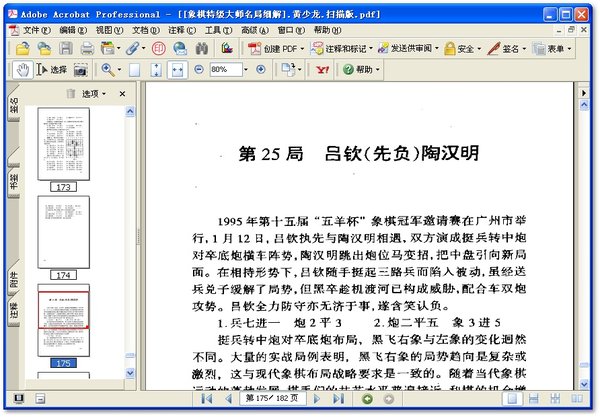Click the paperclip attach file icon

133,49
